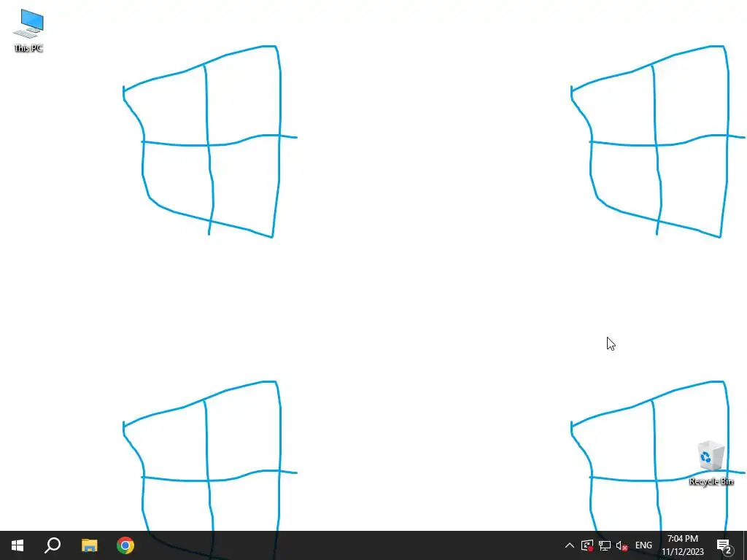The width and height of the screenshot is (747, 560).
Task: Click tray icon with red dot
Action: click(x=587, y=545)
